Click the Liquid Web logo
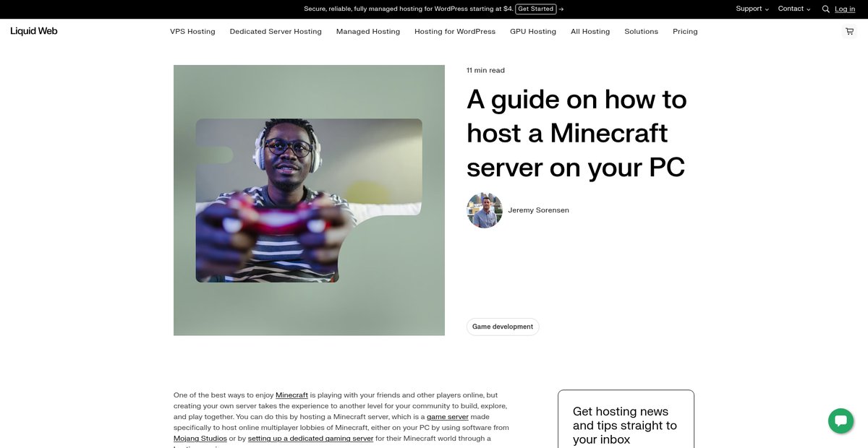This screenshot has height=448, width=868. 34,31
